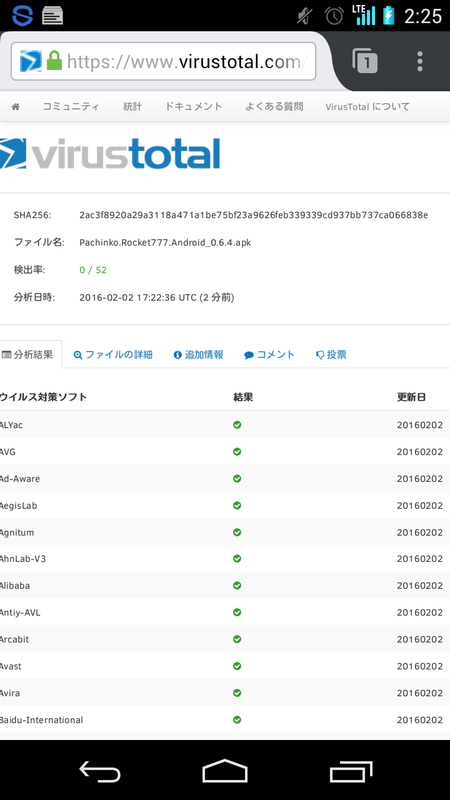
Task: Click the AegisLab antivirus name
Action: coord(18,506)
